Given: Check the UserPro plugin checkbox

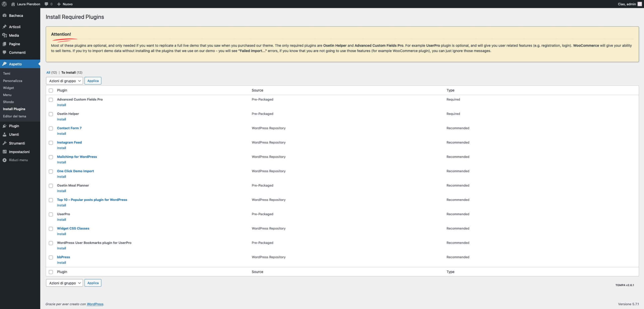Looking at the screenshot, I should [x=51, y=214].
